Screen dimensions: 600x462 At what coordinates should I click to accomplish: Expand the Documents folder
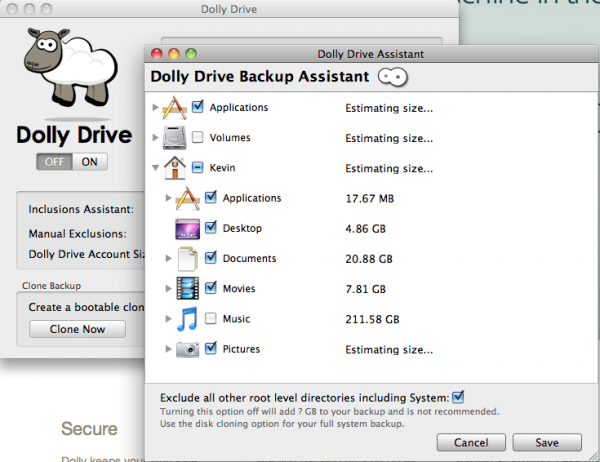click(x=168, y=258)
